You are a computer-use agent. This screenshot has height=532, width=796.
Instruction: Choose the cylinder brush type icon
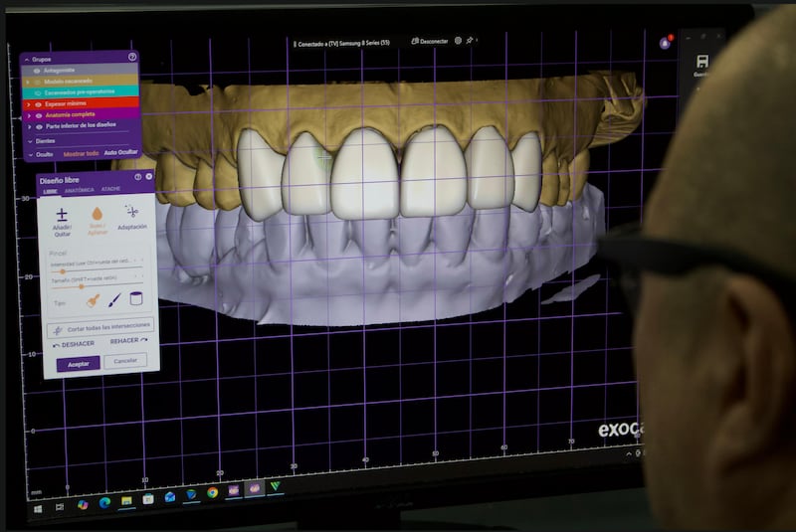pyautogui.click(x=135, y=298)
